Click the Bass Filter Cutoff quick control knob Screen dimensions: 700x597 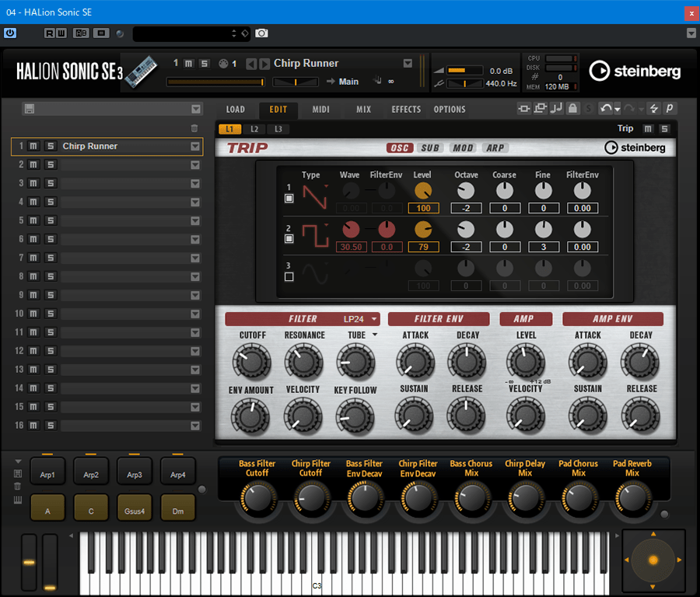tap(257, 499)
